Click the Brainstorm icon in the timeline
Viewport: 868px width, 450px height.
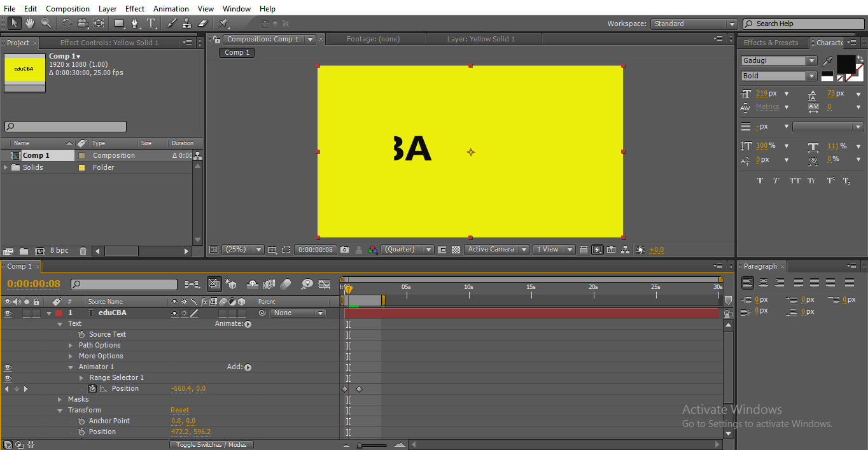pyautogui.click(x=307, y=284)
